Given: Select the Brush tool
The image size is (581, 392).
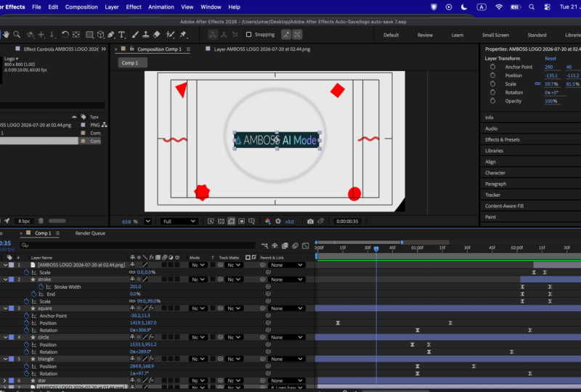Looking at the screenshot, I should (x=135, y=34).
